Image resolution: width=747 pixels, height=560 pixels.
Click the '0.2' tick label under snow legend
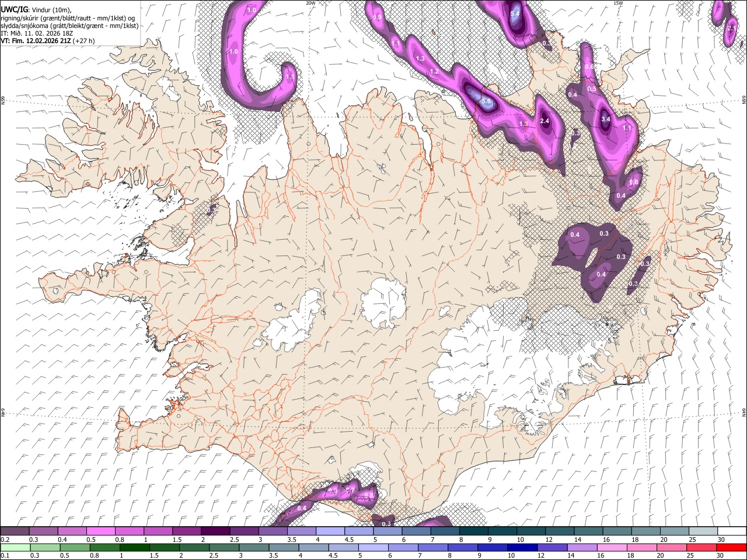coord(5,540)
